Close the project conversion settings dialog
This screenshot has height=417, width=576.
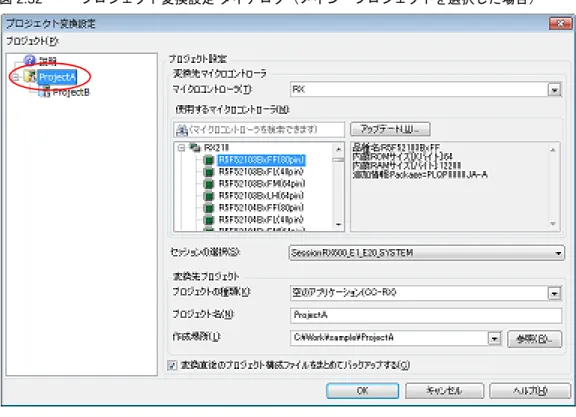pos(561,24)
